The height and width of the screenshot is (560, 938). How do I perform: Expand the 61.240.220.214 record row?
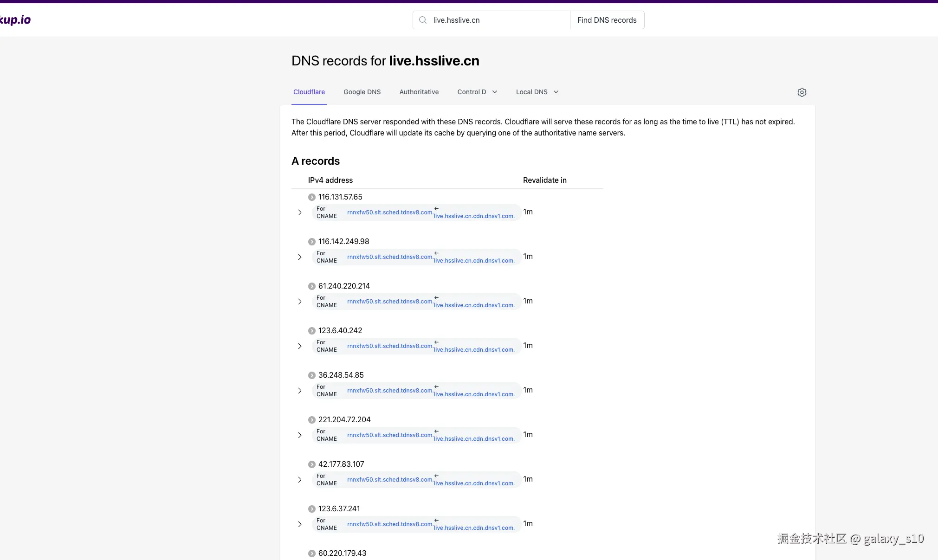(300, 302)
